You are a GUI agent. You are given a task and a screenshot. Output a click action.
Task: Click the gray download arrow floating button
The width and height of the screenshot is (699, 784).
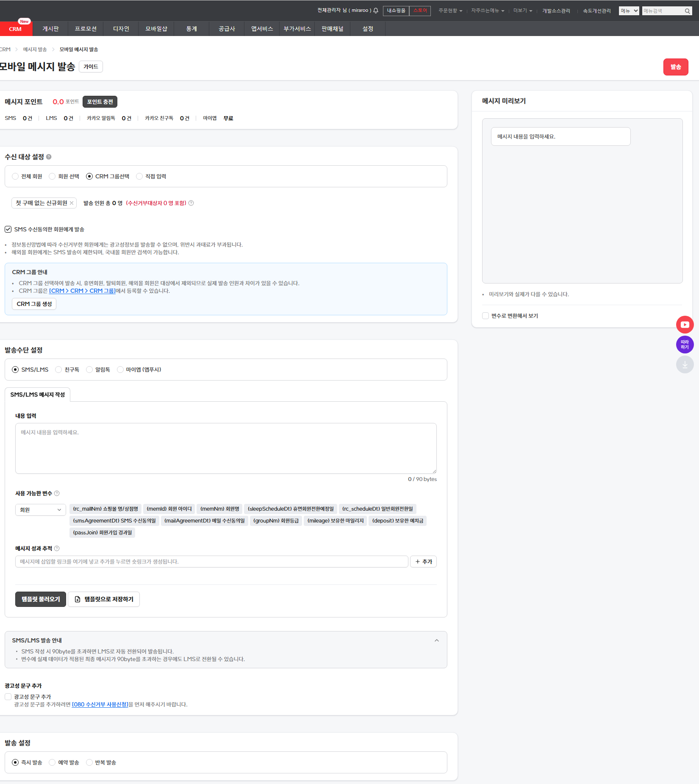point(685,364)
